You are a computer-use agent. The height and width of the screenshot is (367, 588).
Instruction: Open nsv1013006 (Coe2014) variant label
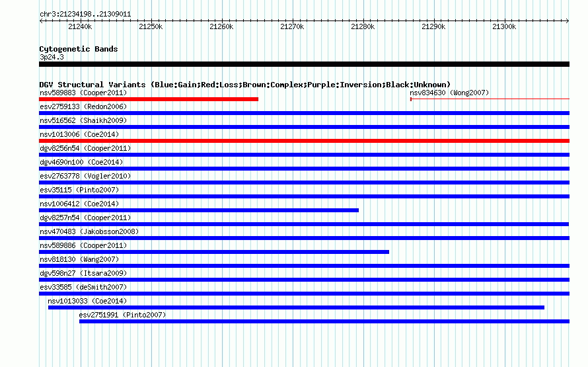[x=79, y=134]
